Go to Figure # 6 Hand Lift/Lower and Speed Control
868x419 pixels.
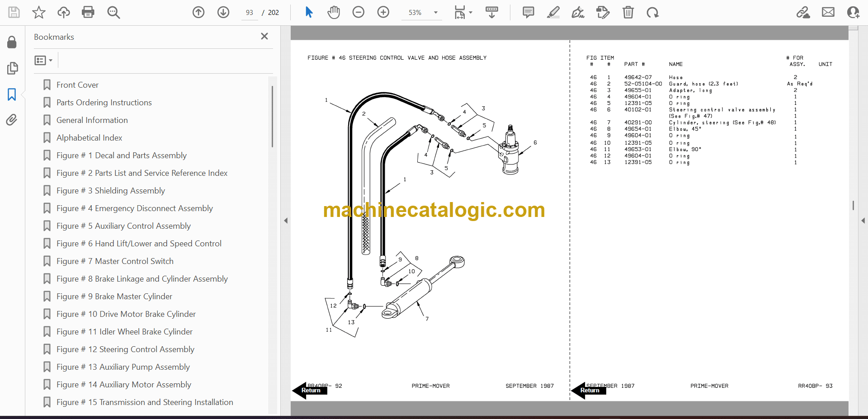point(139,244)
